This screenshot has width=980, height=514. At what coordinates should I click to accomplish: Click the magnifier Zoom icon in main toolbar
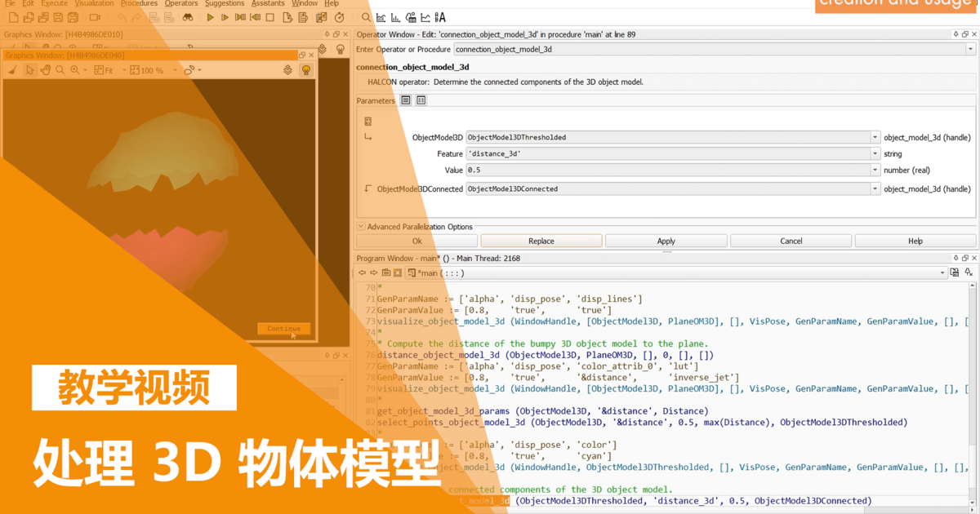[x=366, y=17]
